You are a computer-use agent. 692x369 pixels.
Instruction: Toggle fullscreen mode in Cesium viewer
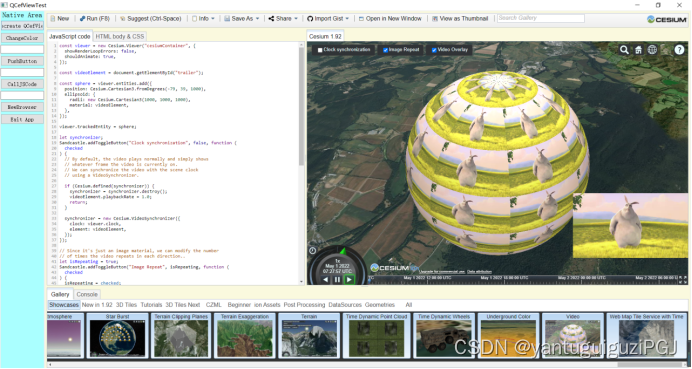pyautogui.click(x=684, y=279)
